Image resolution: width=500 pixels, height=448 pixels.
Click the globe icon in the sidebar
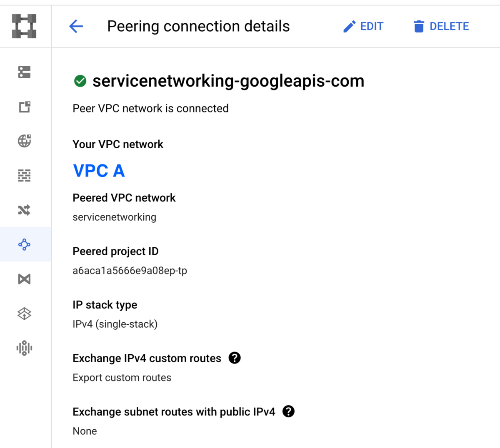tap(24, 141)
